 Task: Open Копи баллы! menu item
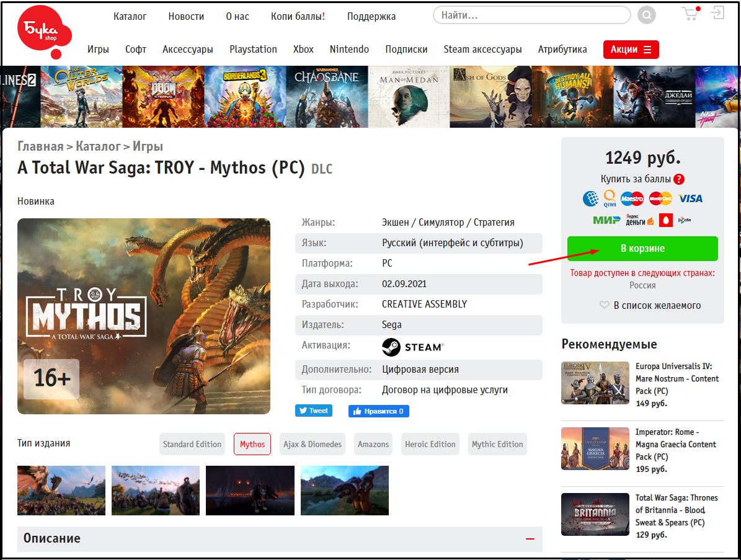[x=298, y=17]
